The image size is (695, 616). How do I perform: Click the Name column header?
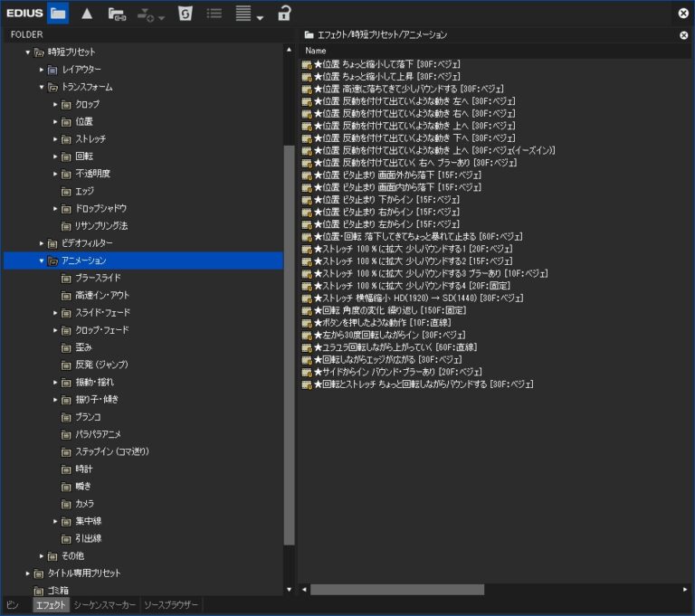(x=316, y=51)
